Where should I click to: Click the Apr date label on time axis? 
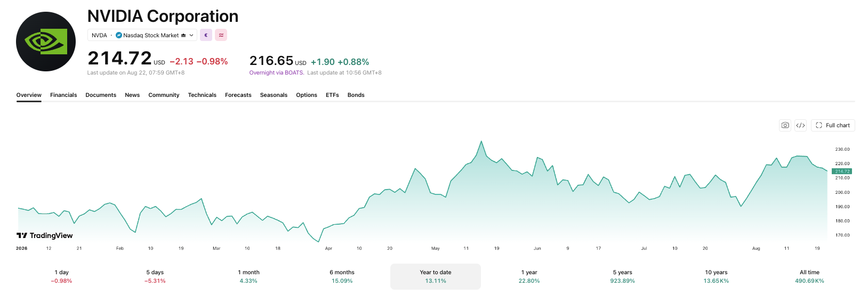(328, 248)
